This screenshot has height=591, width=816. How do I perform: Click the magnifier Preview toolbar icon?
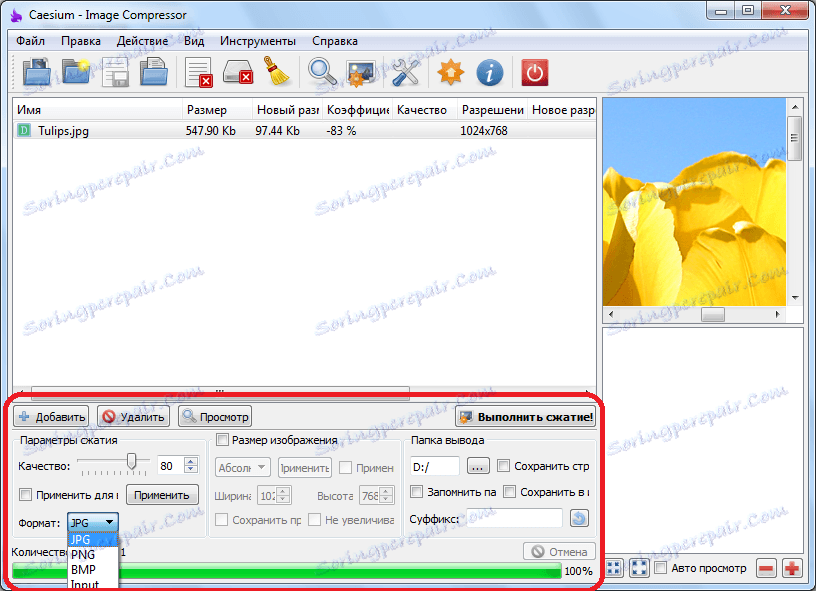point(322,72)
